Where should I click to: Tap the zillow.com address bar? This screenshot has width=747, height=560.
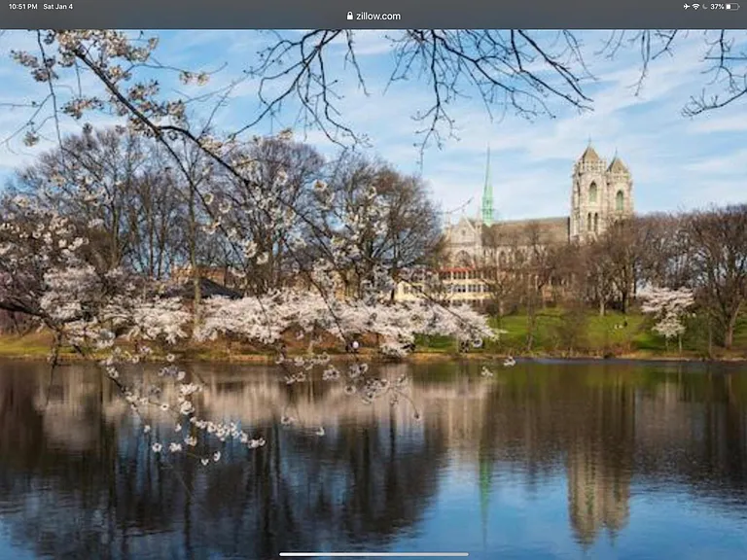[x=373, y=17]
